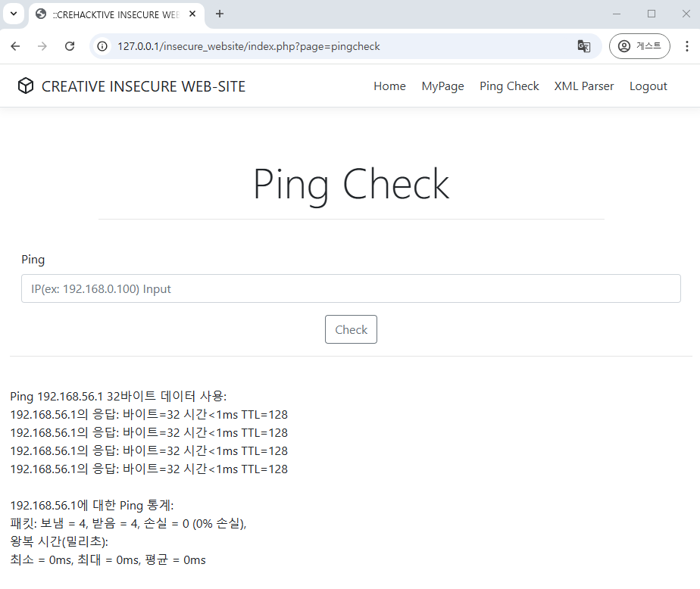Image resolution: width=700 pixels, height=589 pixels.
Task: Click '최소 = 0ms, 최대 = 0ms' line
Action: pyautogui.click(x=108, y=560)
